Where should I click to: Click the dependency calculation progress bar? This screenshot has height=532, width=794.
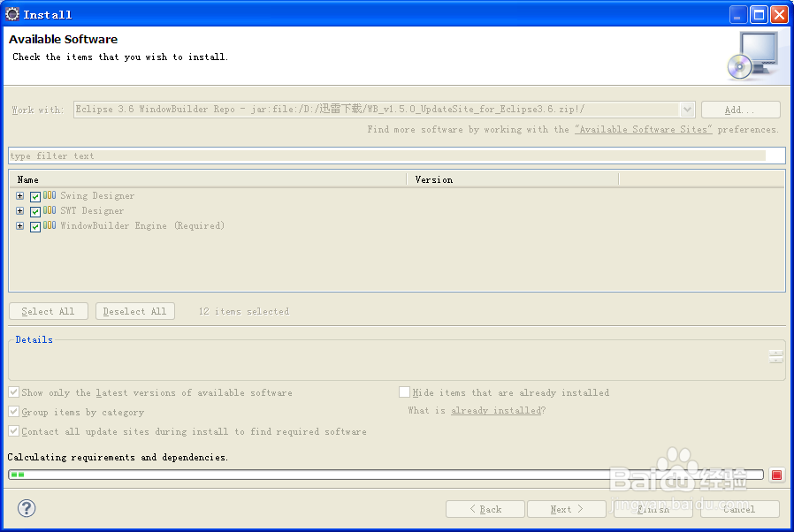(x=386, y=475)
